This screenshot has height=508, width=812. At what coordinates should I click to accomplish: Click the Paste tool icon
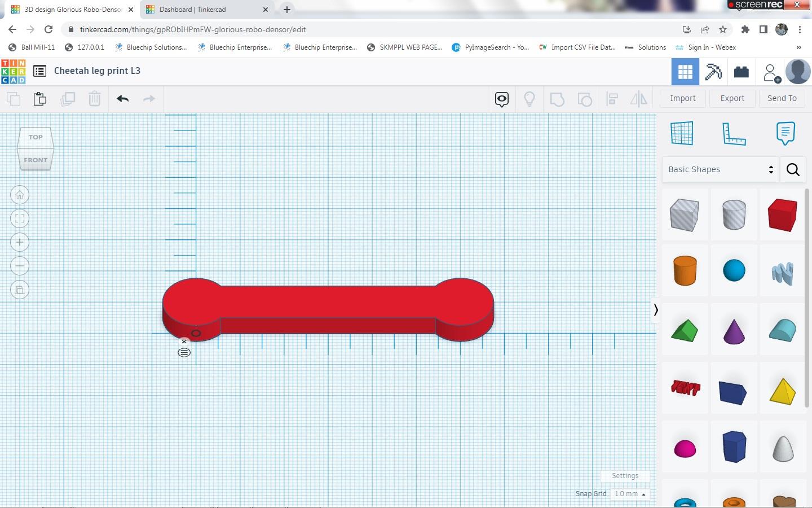(x=40, y=99)
